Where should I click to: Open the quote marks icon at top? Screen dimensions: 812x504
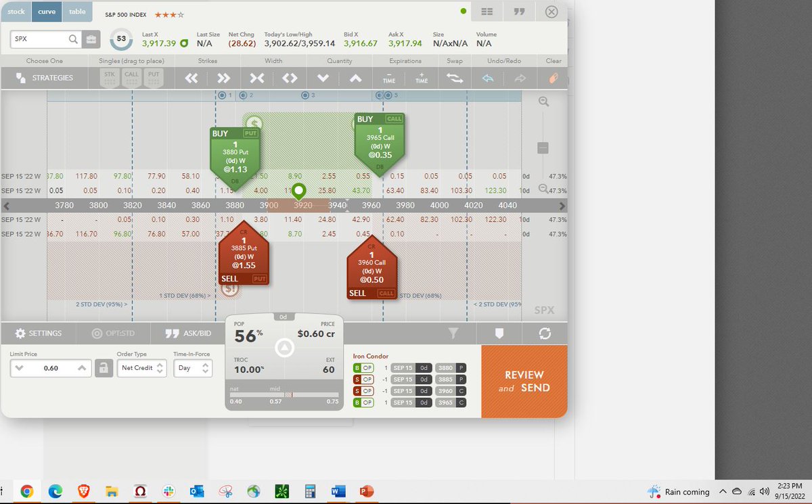click(x=520, y=12)
